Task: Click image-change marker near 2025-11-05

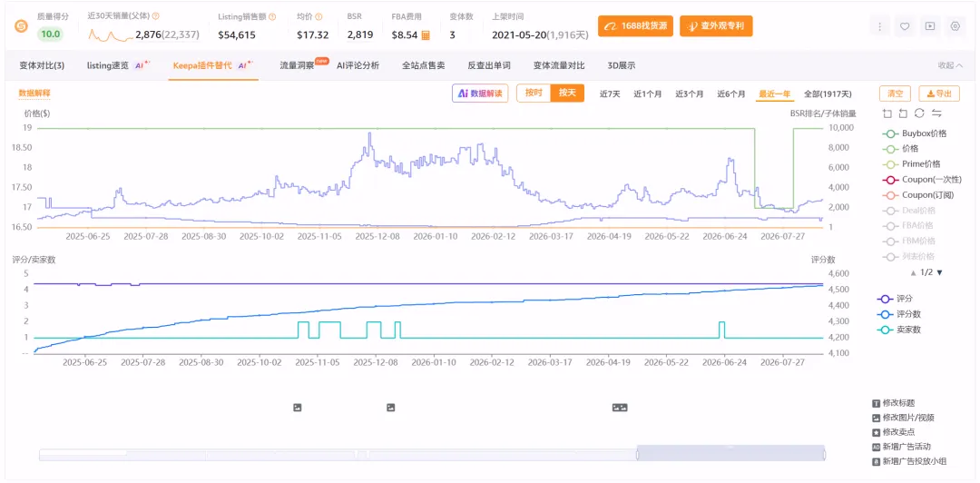Action: (298, 408)
